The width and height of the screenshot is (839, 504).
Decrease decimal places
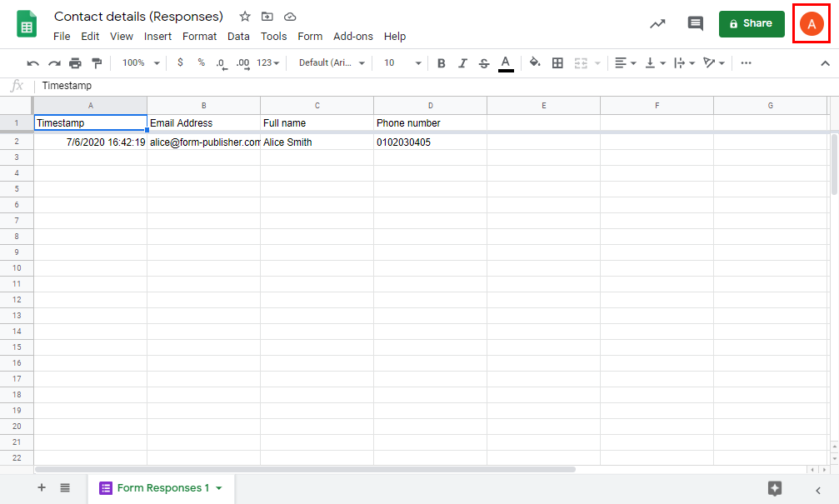[222, 63]
